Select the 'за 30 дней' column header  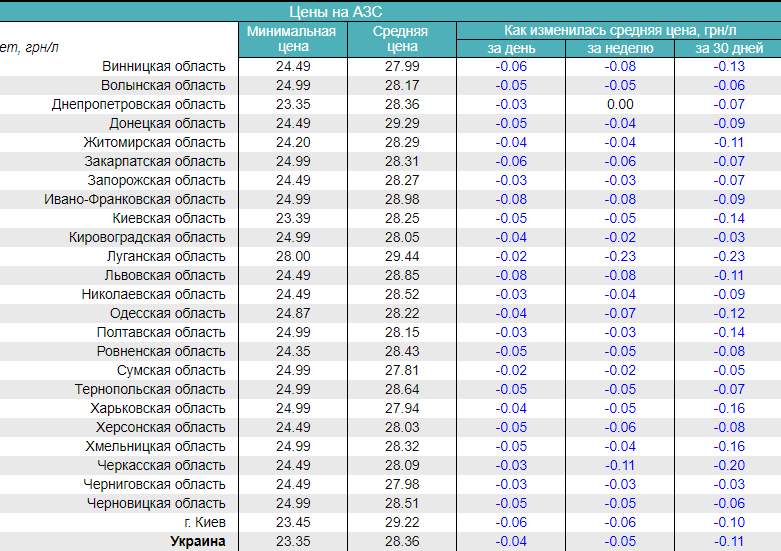727,48
